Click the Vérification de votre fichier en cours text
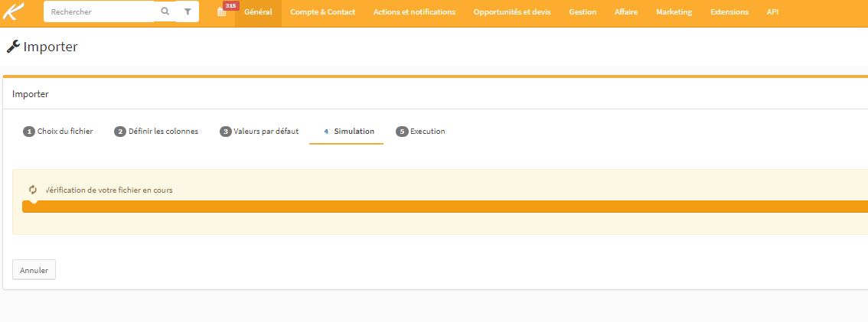The height and width of the screenshot is (322, 868). [x=109, y=190]
